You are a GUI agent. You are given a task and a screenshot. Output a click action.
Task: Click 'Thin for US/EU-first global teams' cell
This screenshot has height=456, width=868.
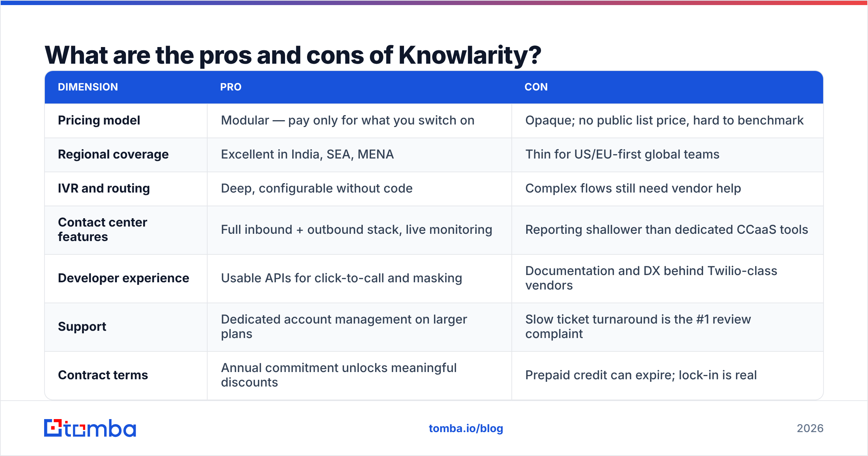tap(622, 154)
